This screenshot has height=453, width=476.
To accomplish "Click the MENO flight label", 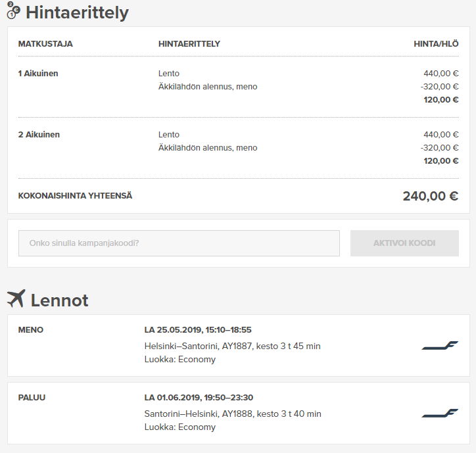I will tap(31, 330).
